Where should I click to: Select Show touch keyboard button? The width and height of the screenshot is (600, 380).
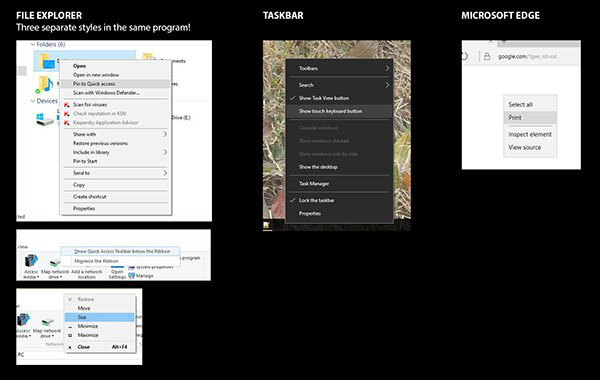(x=339, y=111)
